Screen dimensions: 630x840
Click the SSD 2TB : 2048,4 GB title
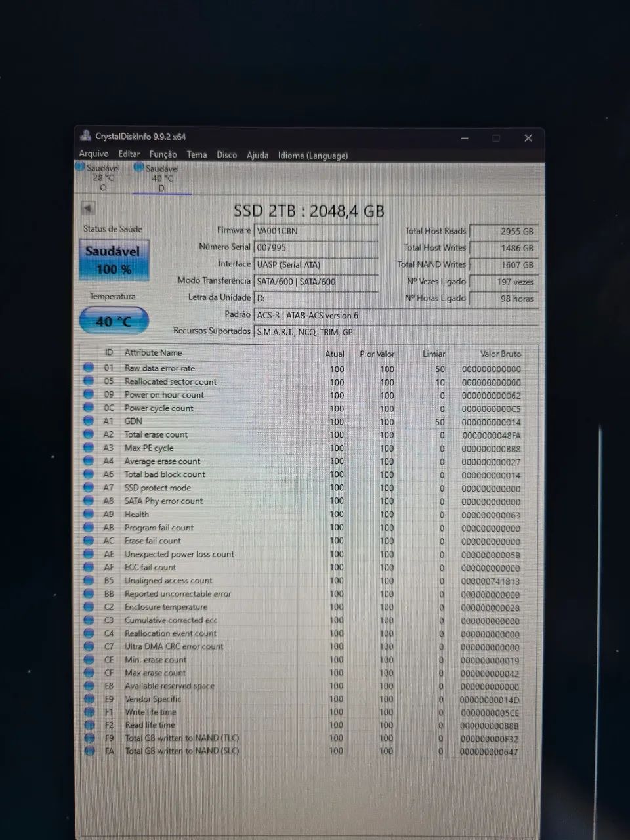coord(309,211)
